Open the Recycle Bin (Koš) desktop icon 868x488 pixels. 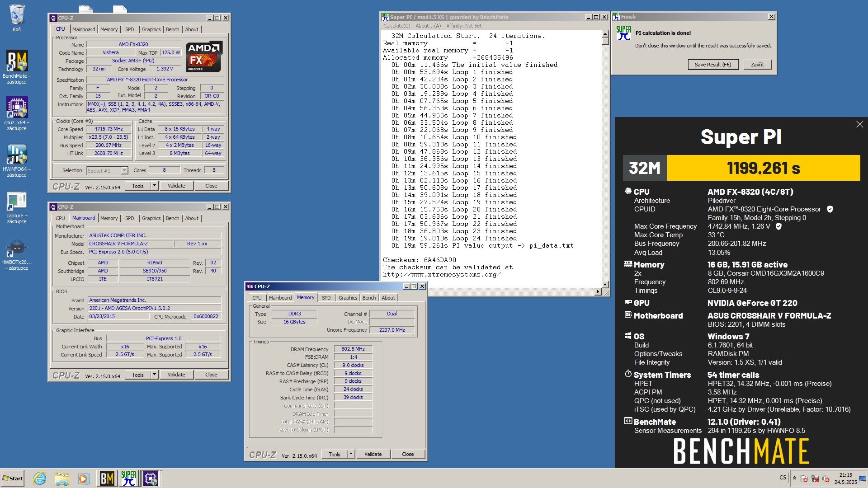point(17,18)
